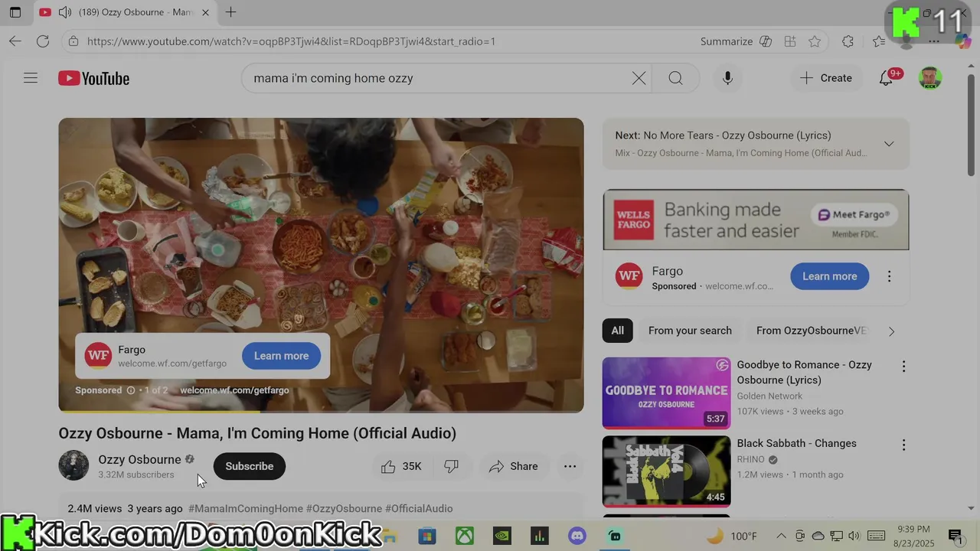View site information lock icon
The image size is (980, 551).
coord(73,41)
